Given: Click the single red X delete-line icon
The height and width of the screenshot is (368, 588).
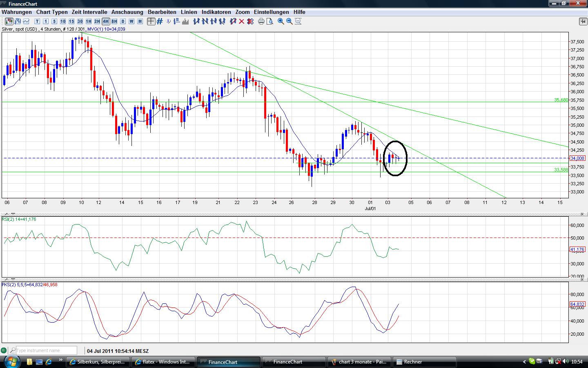Looking at the screenshot, I should (242, 21).
